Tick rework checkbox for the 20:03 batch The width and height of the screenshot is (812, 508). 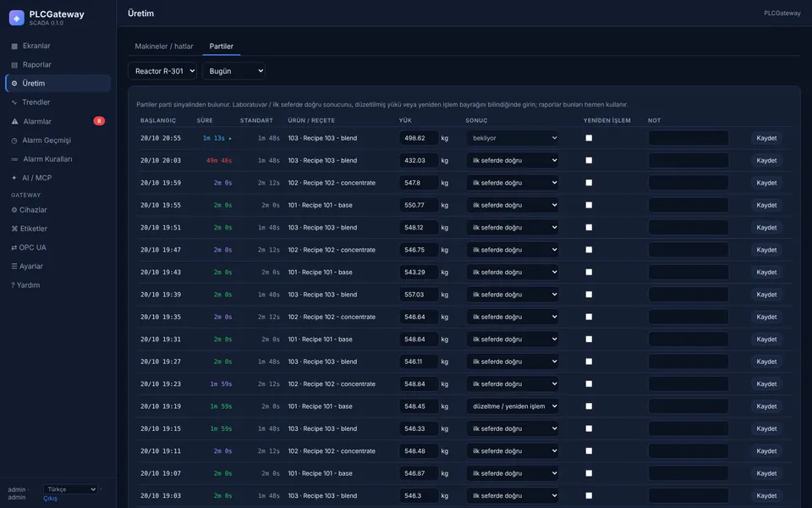point(589,160)
